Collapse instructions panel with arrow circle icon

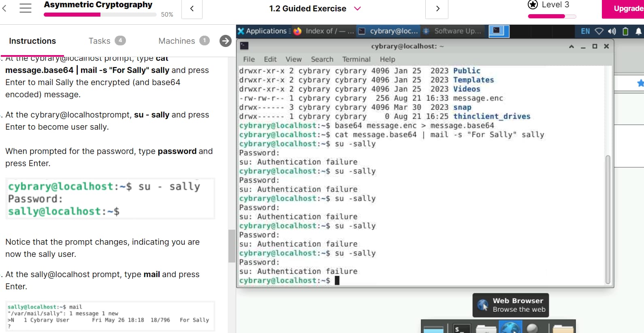225,41
